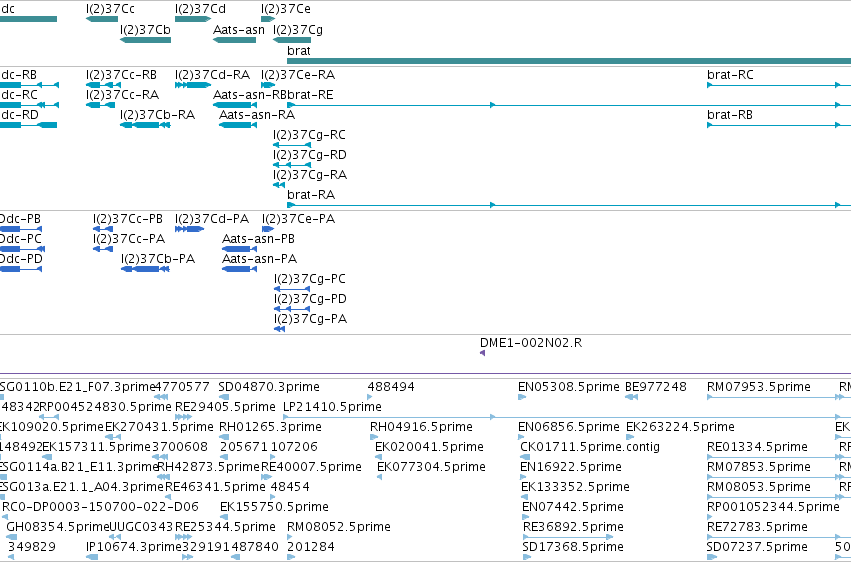This screenshot has height=562, width=851.
Task: Select protein l(2)37Cg-PA
Action: click(280, 329)
